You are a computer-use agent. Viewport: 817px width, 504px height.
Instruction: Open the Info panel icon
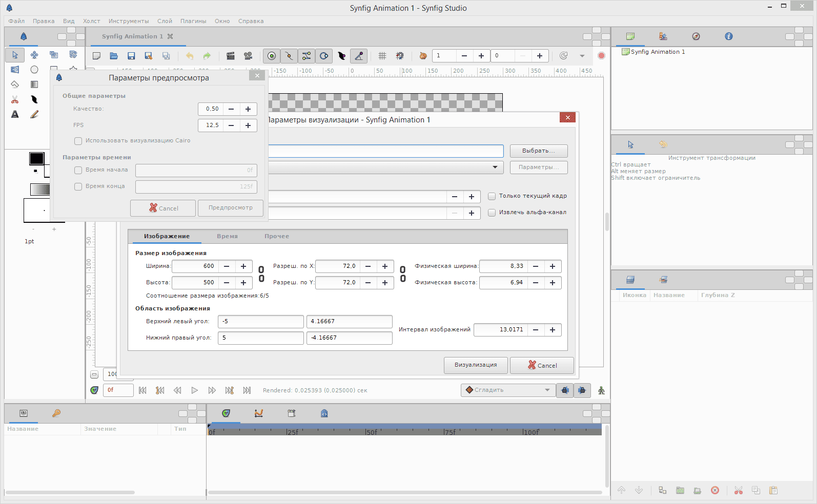(729, 36)
